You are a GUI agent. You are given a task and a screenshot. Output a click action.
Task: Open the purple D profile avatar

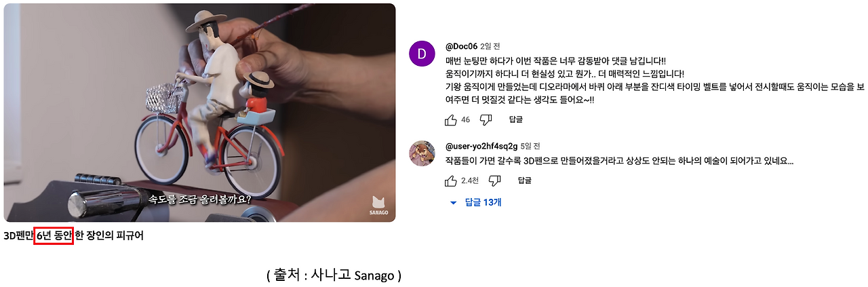[422, 54]
